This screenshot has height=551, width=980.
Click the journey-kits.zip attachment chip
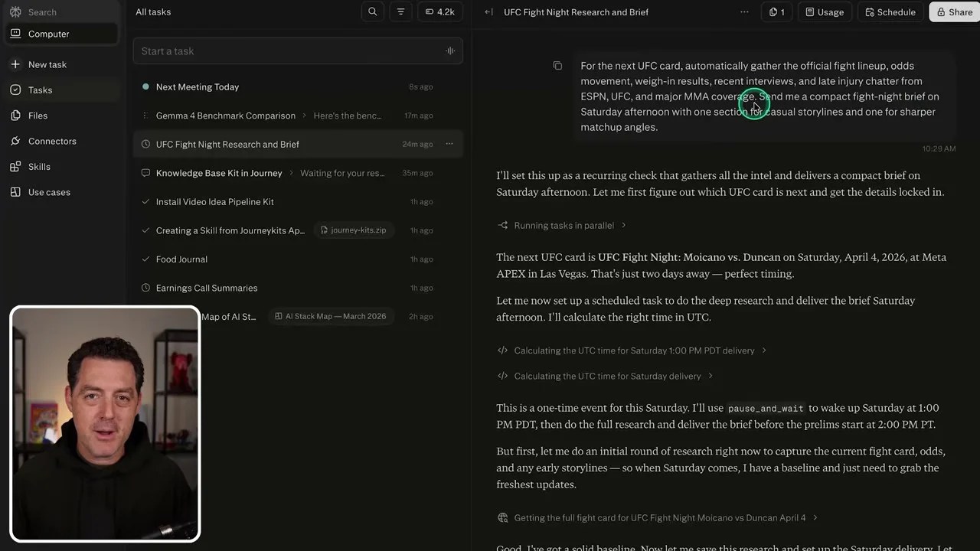pos(353,230)
